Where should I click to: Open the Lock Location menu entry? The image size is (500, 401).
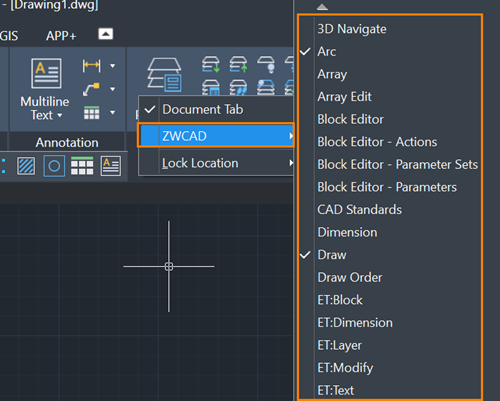(x=216, y=163)
